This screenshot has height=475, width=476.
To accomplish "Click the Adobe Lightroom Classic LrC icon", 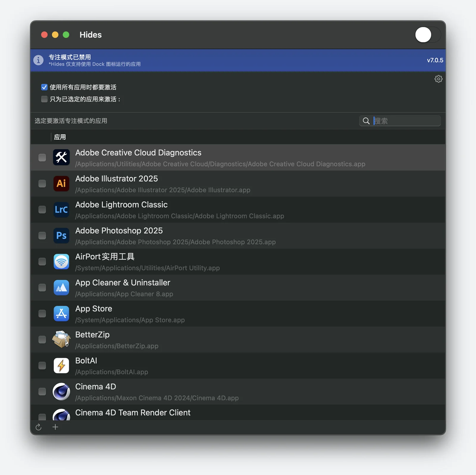I will [61, 209].
